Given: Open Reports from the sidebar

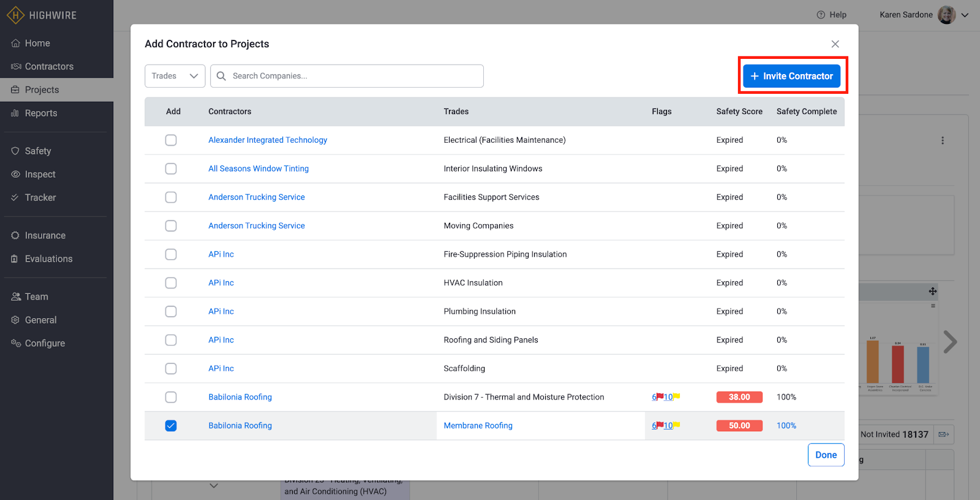Looking at the screenshot, I should [x=41, y=113].
